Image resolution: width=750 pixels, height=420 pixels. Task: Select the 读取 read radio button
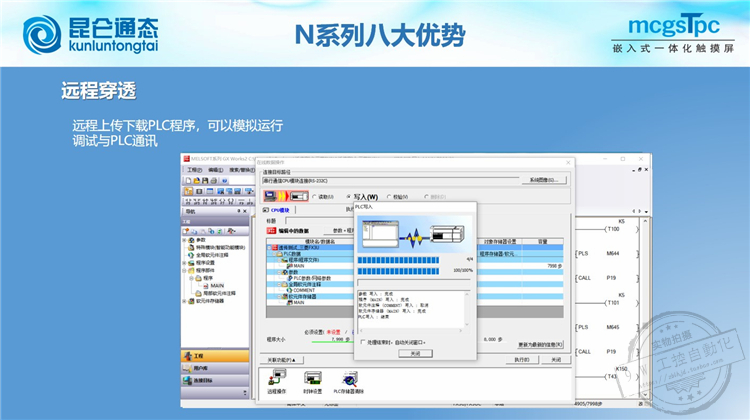[x=315, y=197]
